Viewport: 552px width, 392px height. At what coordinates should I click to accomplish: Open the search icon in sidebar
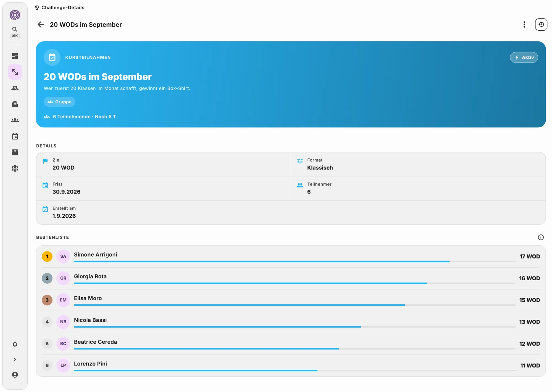point(15,29)
